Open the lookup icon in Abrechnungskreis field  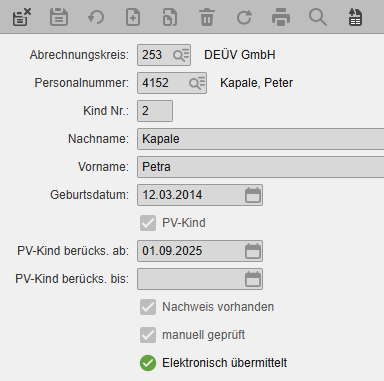click(x=181, y=55)
